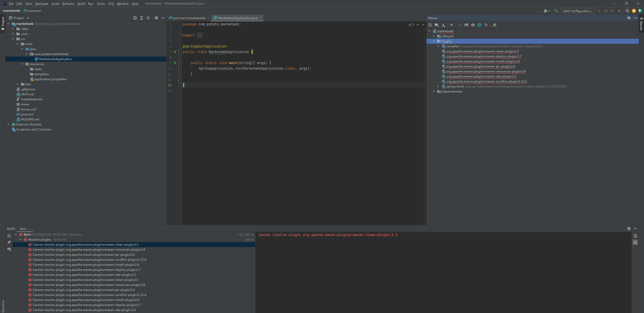Pin the Build Sync tab
The image size is (644, 313).
(x=9, y=242)
